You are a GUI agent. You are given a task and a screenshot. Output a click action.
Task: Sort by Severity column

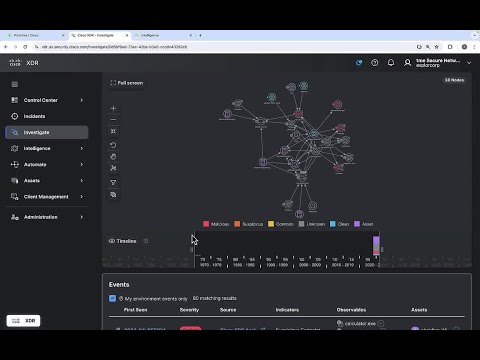click(189, 310)
